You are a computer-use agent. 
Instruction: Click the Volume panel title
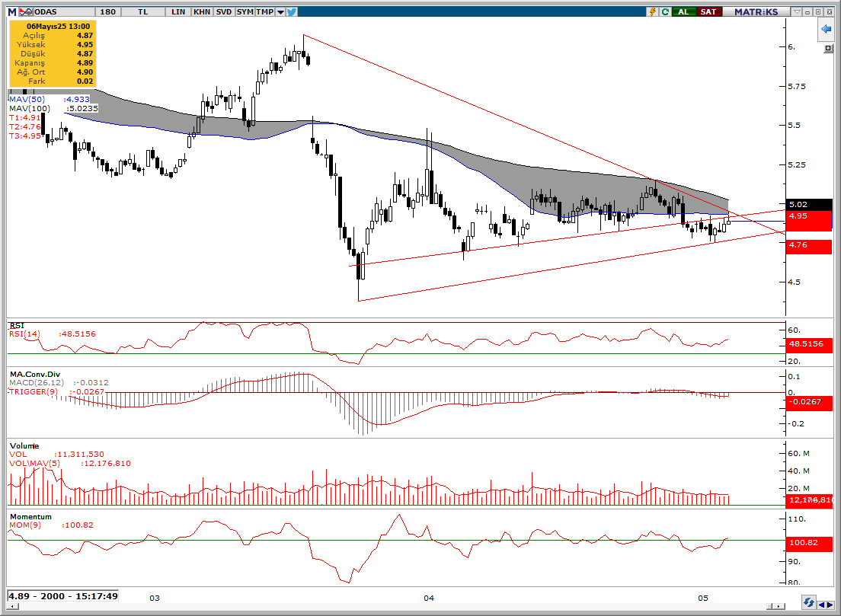pyautogui.click(x=24, y=445)
